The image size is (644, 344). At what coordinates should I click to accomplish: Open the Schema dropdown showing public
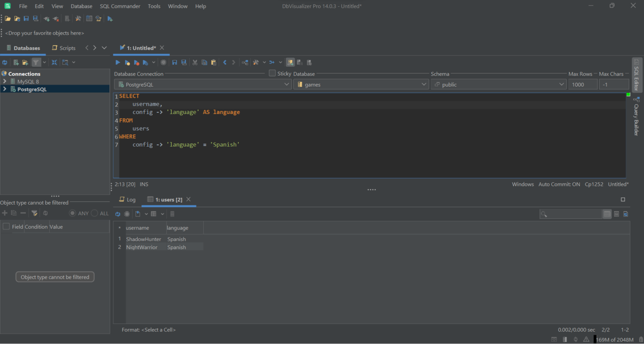click(x=561, y=84)
